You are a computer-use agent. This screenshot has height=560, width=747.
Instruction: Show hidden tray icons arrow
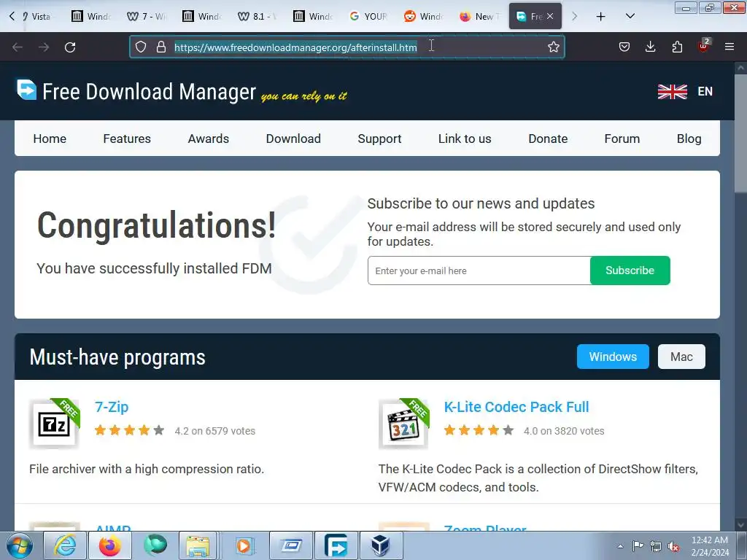tap(620, 546)
